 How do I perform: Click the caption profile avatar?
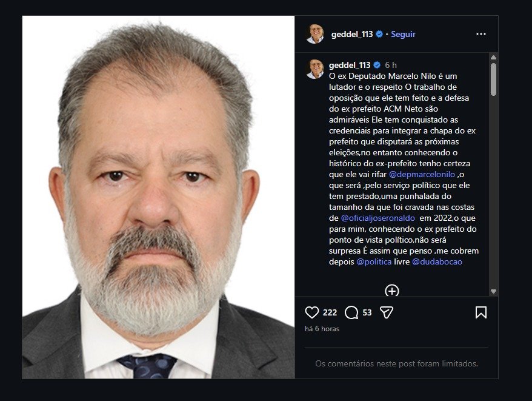click(x=315, y=69)
